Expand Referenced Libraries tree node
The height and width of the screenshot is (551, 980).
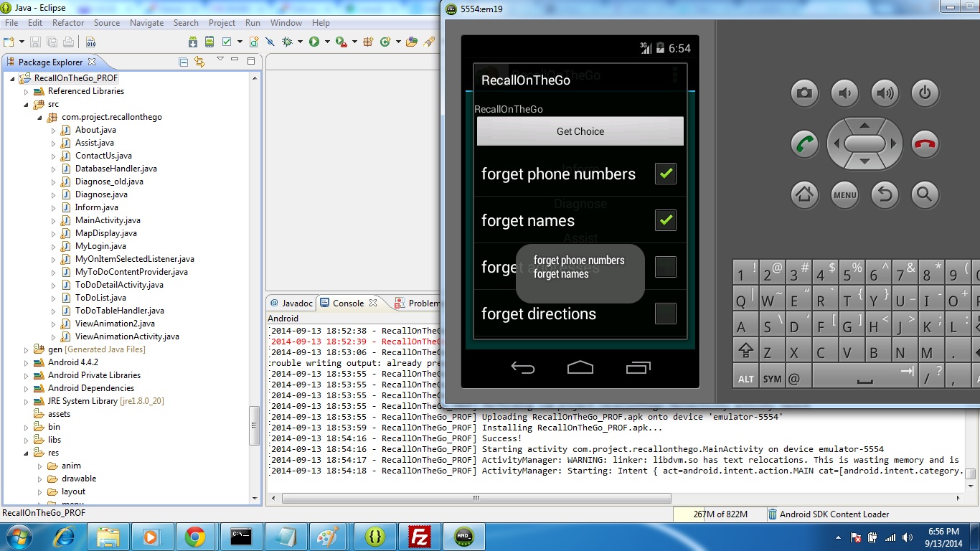pyautogui.click(x=27, y=92)
